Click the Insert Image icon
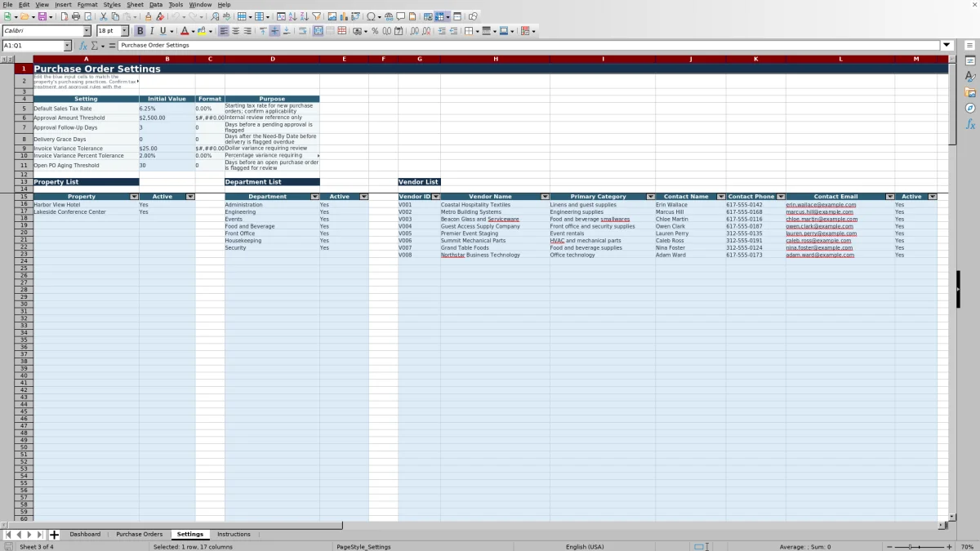This screenshot has height=551, width=980. coord(332,16)
